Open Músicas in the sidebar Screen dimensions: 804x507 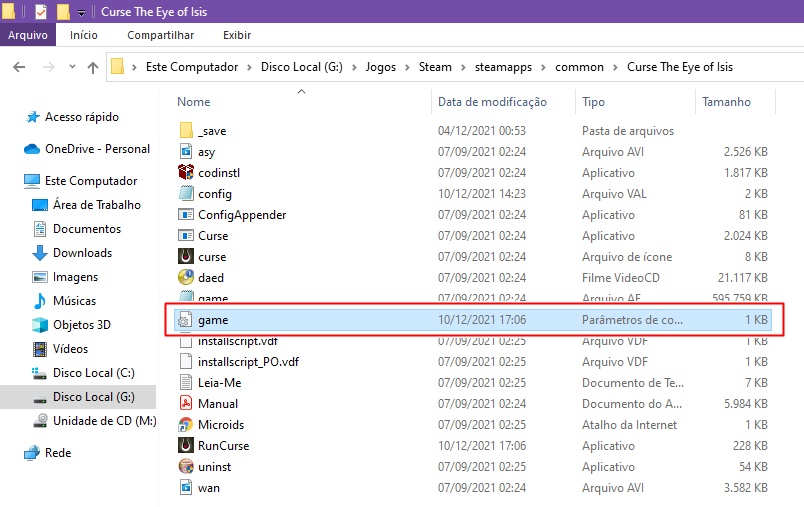[74, 300]
